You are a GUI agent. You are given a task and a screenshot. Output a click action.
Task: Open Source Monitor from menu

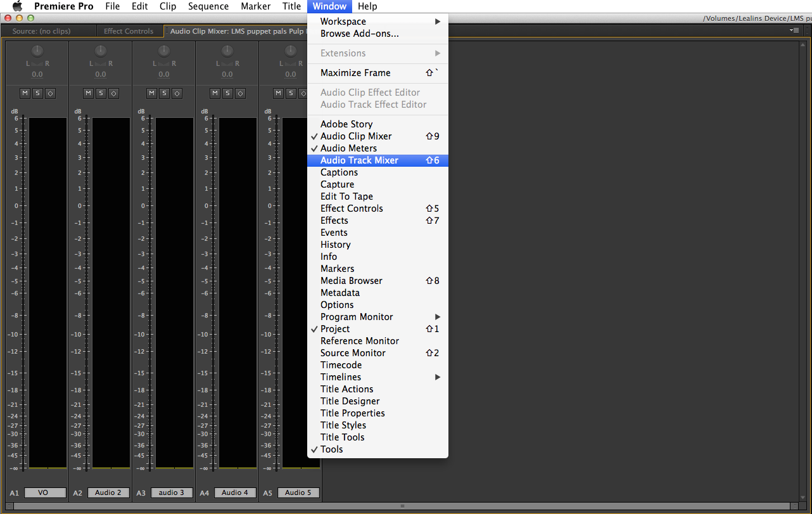point(377,353)
